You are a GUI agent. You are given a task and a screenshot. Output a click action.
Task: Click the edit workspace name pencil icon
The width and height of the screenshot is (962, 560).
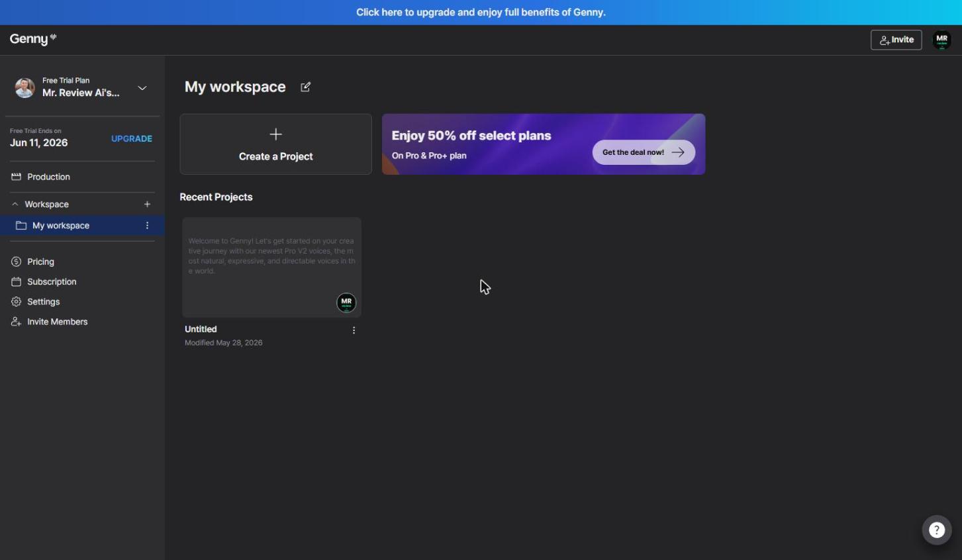305,87
